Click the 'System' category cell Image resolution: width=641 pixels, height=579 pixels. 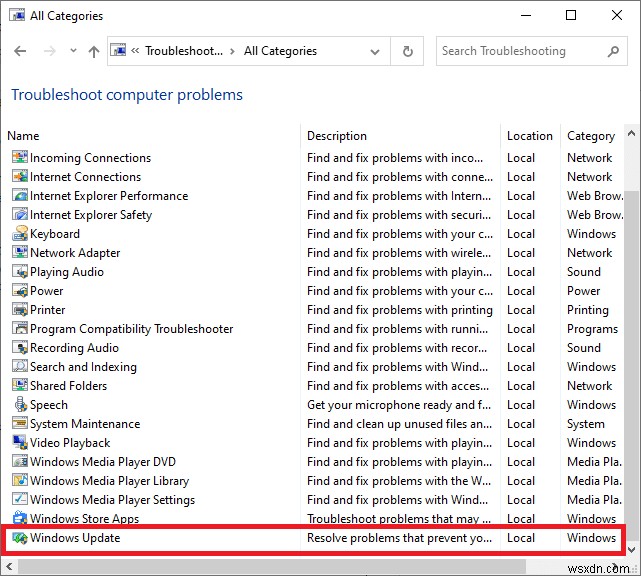point(585,424)
